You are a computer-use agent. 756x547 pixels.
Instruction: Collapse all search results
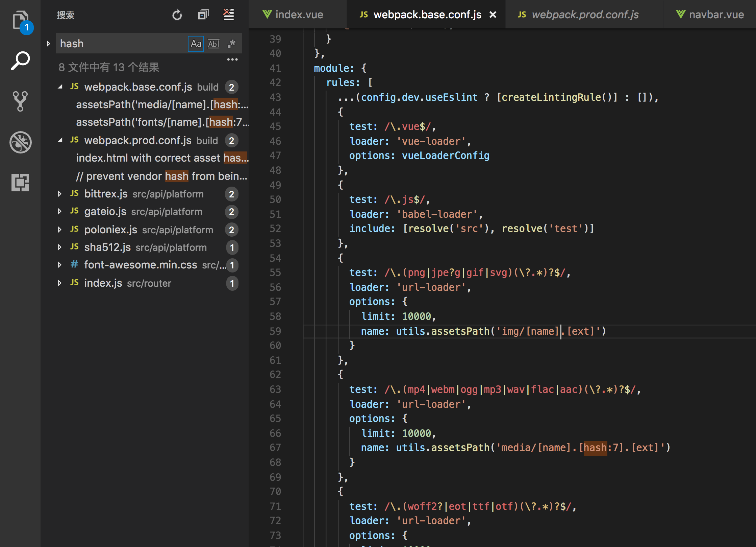pos(203,15)
